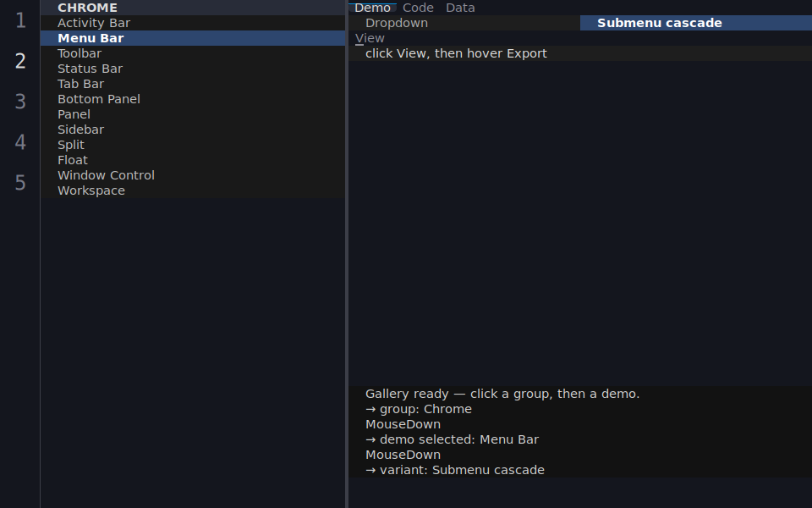Switch to the Demo tab
Screen dimensions: 812x508
pyautogui.click(x=372, y=8)
